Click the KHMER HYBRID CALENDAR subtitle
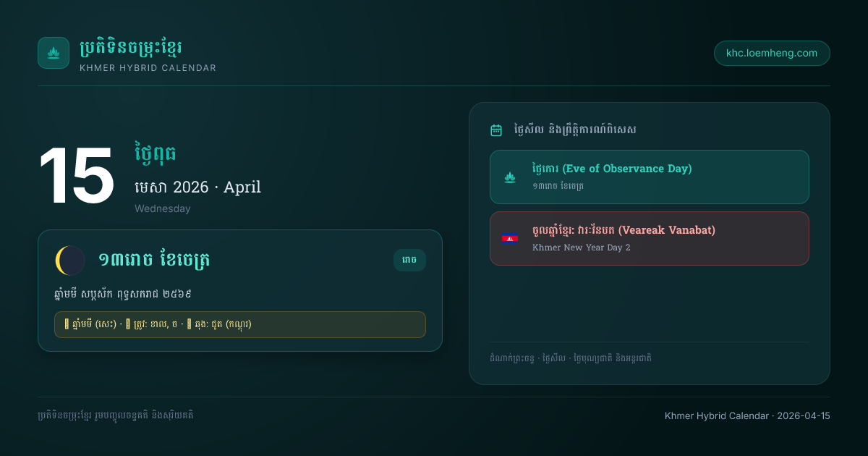The width and height of the screenshot is (868, 456). click(148, 68)
